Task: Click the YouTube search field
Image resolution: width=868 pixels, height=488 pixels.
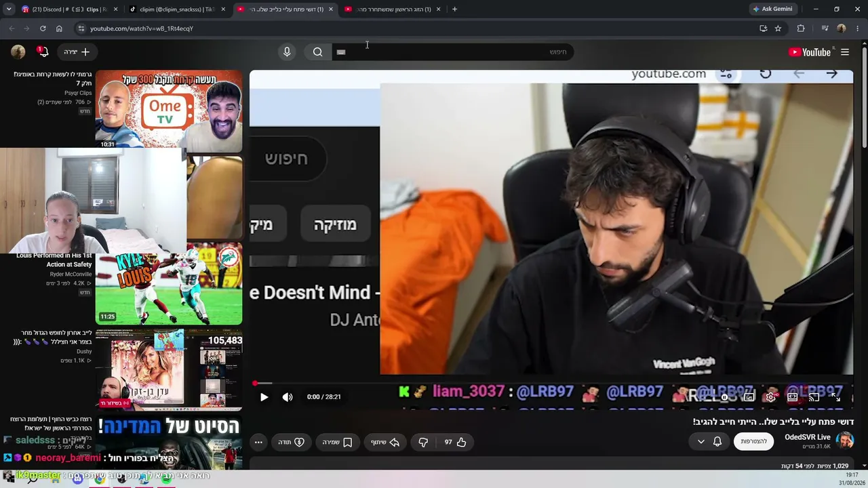Action: coord(452,52)
